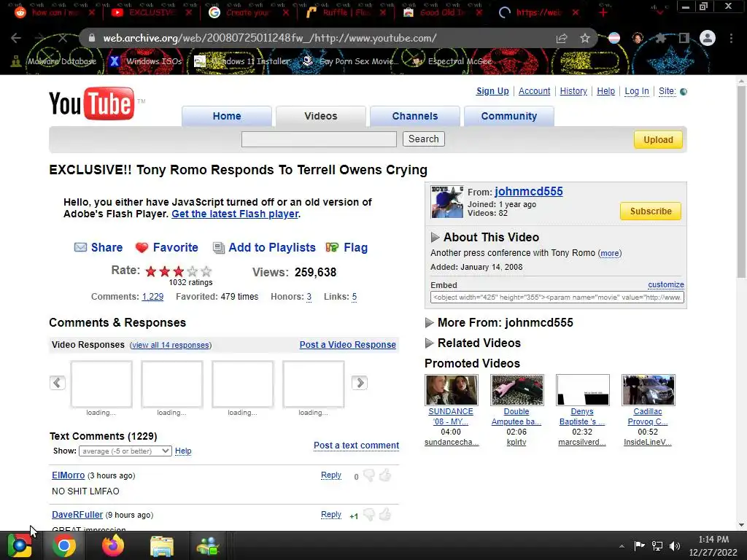Bookmark page with the star icon
This screenshot has width=747, height=560.
tap(585, 38)
